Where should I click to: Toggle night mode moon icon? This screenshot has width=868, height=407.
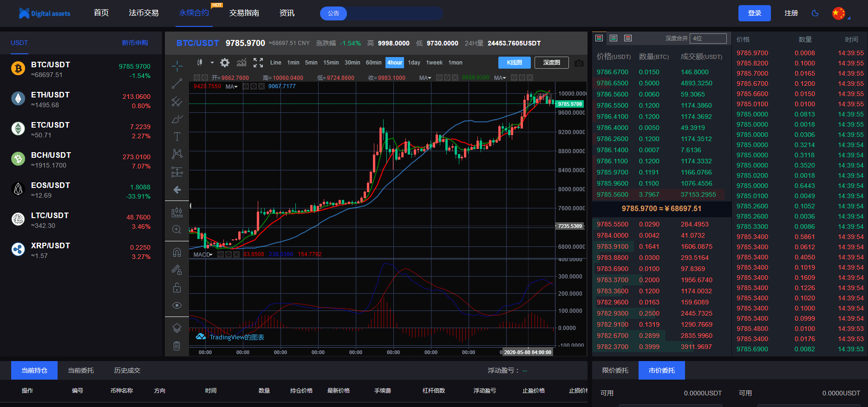(x=815, y=13)
